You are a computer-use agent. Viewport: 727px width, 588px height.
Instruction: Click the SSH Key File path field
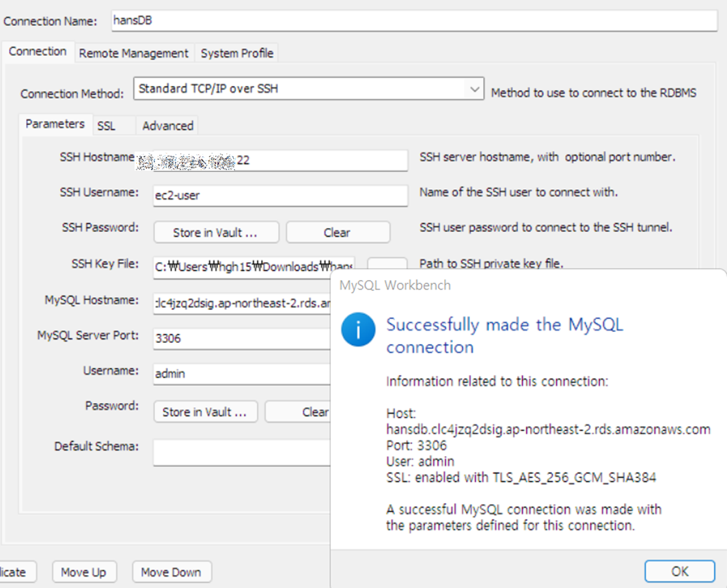[253, 267]
